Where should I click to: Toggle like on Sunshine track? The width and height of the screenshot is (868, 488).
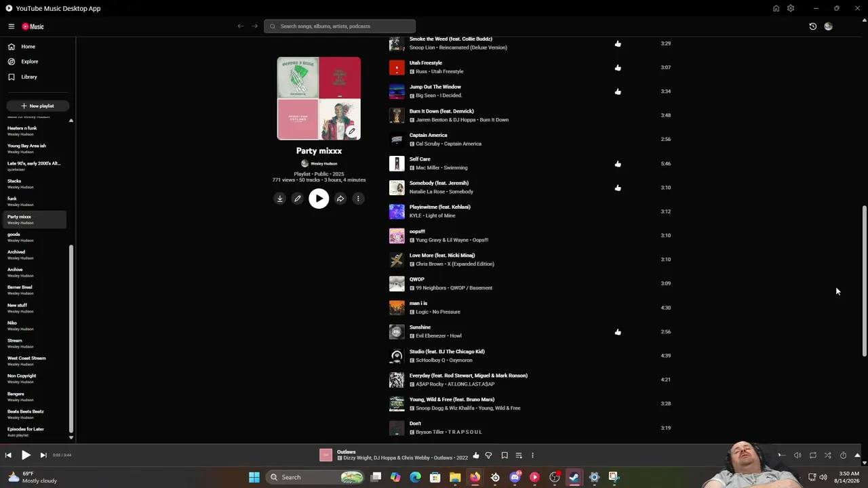(x=618, y=332)
